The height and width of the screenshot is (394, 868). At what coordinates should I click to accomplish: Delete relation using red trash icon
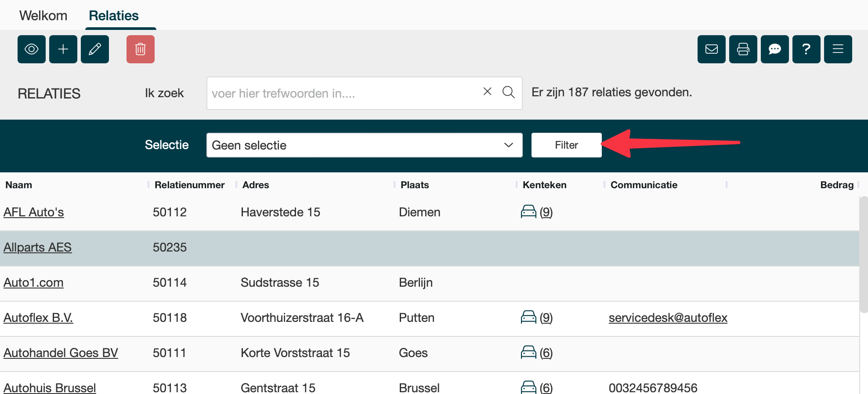141,49
